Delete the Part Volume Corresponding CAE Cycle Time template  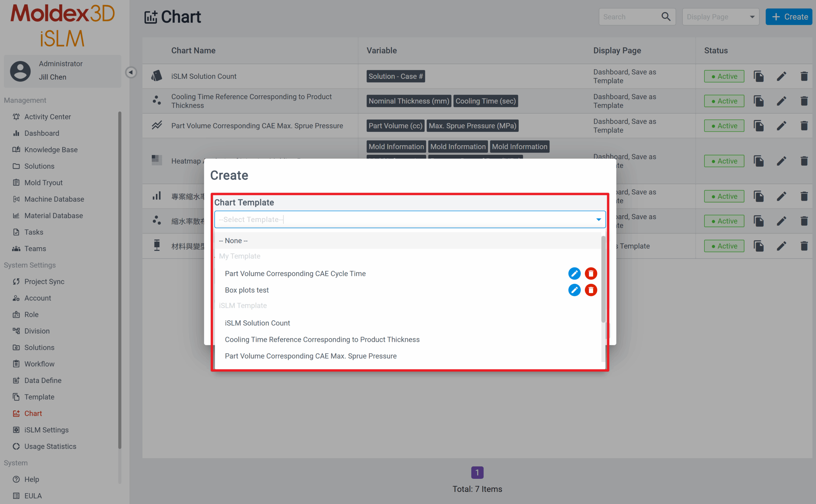click(x=591, y=273)
